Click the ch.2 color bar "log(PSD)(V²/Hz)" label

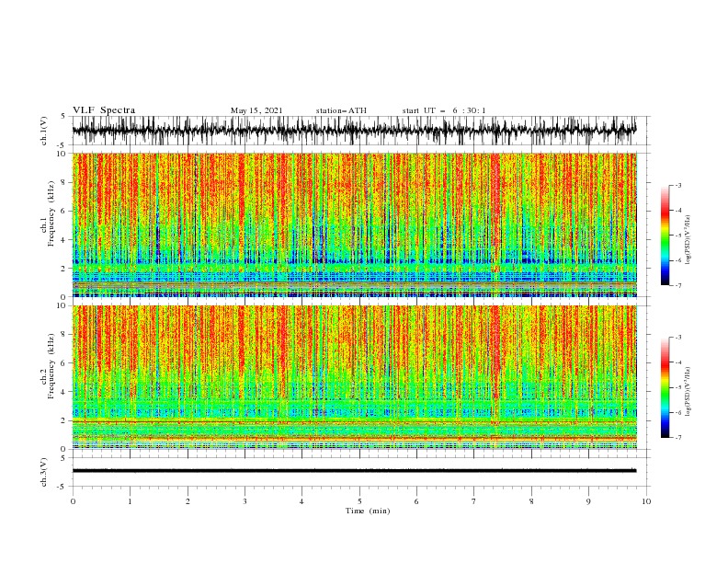(x=688, y=392)
